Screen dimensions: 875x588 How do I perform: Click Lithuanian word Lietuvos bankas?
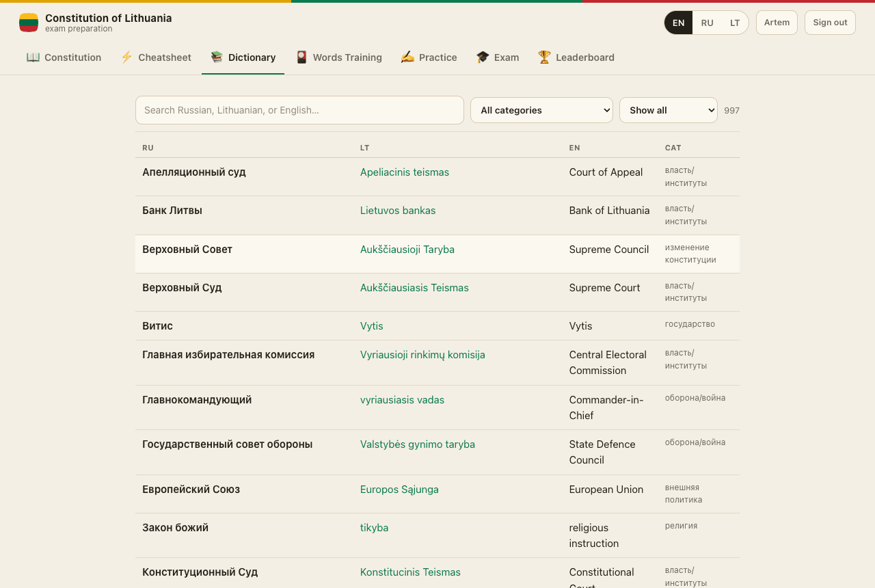(x=398, y=211)
